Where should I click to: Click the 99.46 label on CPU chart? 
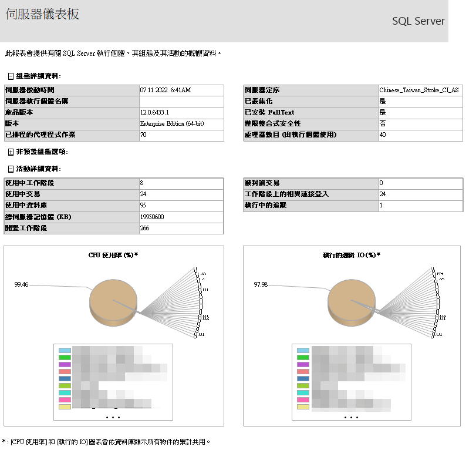21,283
